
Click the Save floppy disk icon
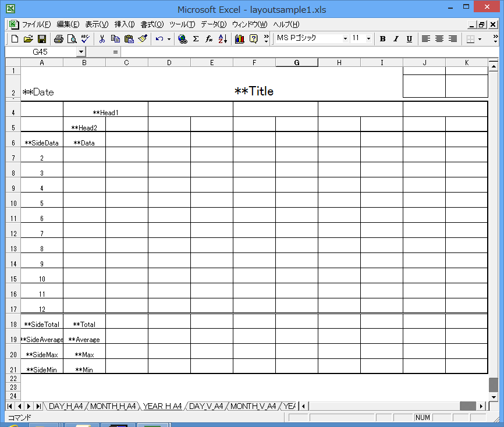pos(42,39)
